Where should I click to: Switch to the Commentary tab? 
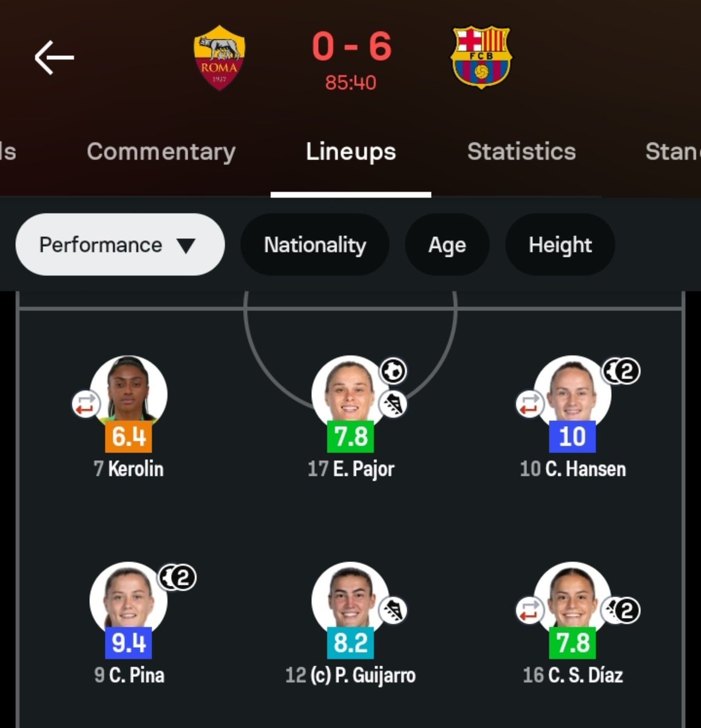coord(161,152)
